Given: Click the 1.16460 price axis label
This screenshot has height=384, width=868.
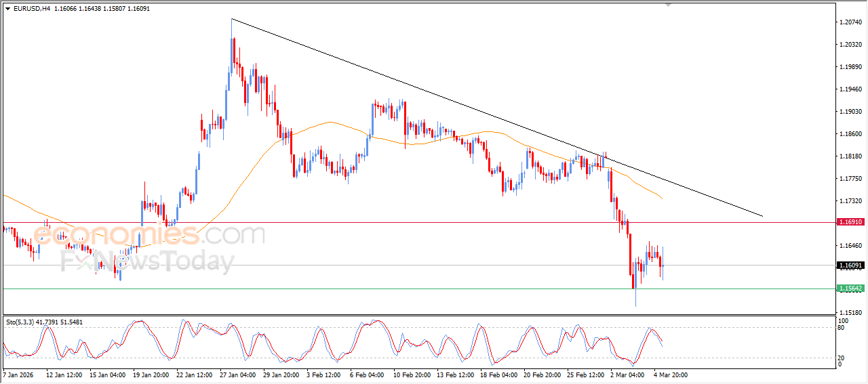Looking at the screenshot, I should click(x=850, y=246).
